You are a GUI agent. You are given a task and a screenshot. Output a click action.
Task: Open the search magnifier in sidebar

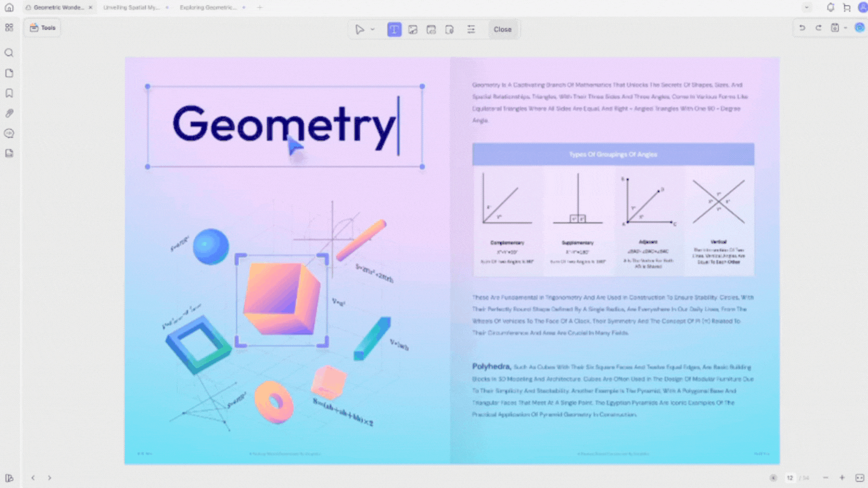[x=9, y=53]
